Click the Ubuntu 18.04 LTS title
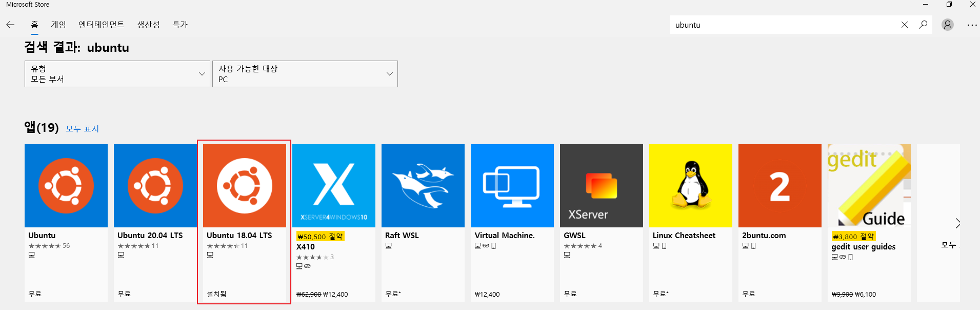 tap(239, 236)
